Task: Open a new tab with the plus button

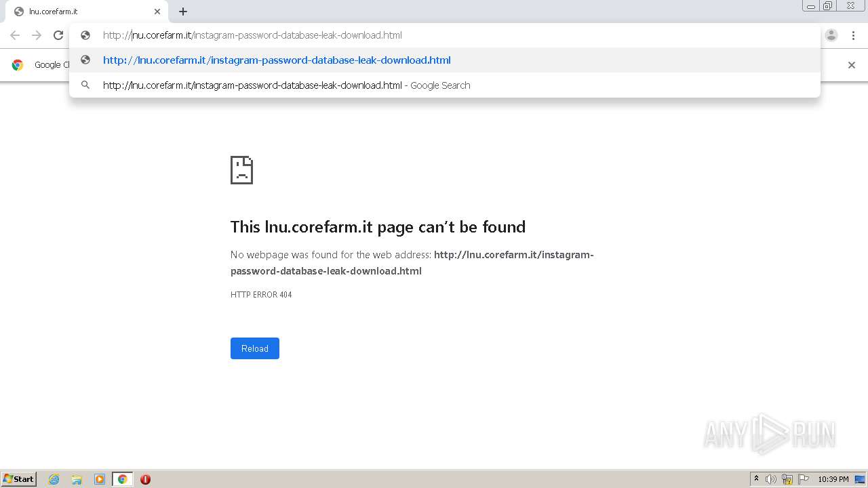Action: click(x=183, y=12)
